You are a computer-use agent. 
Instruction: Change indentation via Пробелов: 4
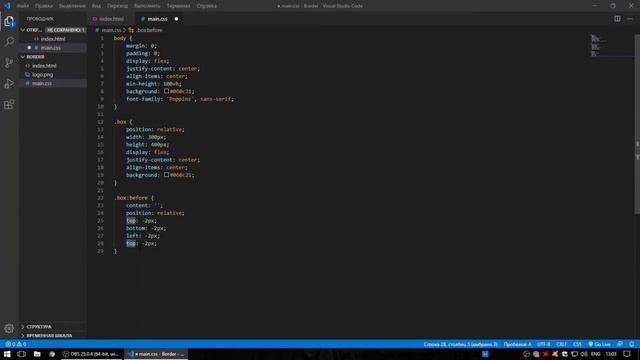point(517,344)
